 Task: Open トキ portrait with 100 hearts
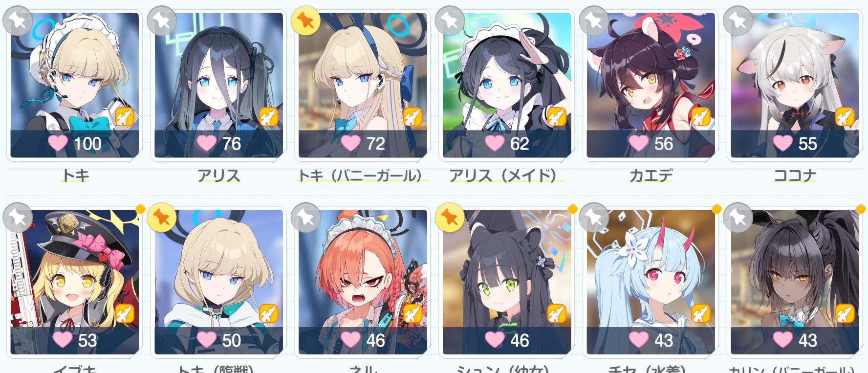click(x=75, y=85)
